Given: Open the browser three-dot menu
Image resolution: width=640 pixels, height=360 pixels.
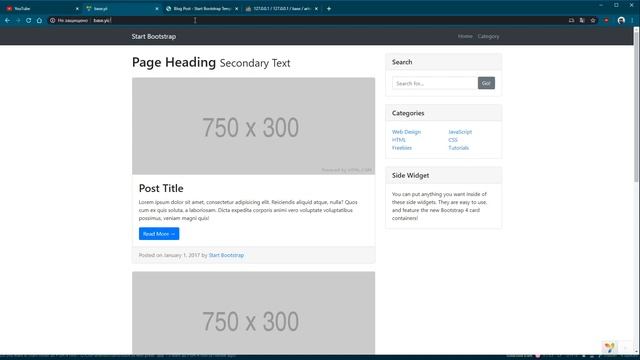Looking at the screenshot, I should 632,20.
